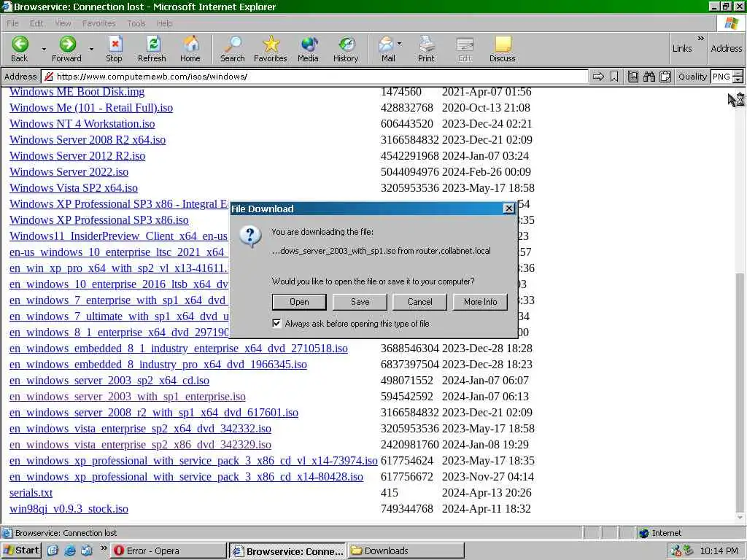Viewport: 747px width, 560px height.
Task: Open Windows Server 2022.iso link
Action: (x=69, y=172)
